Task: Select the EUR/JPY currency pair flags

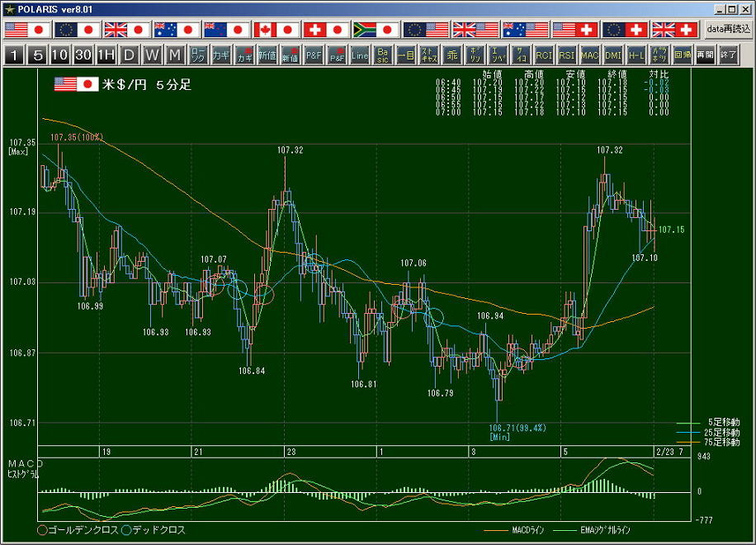Action: pyautogui.click(x=78, y=30)
